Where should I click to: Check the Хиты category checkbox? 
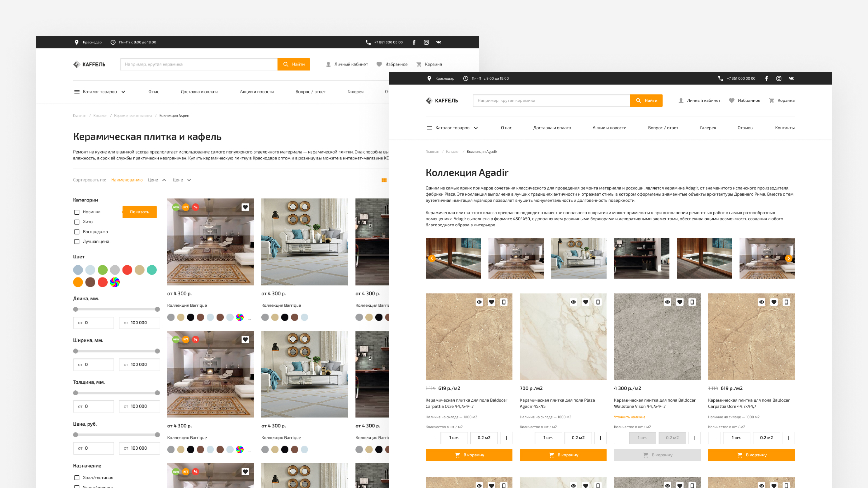pos(77,222)
